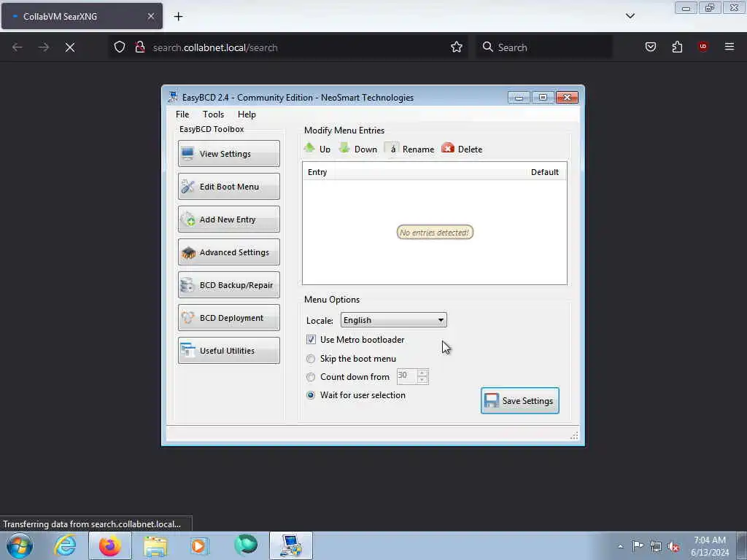Show hidden system tray icons
This screenshot has width=747, height=560.
[620, 546]
